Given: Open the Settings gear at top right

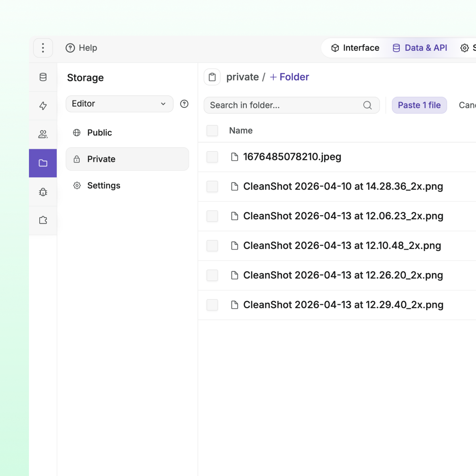Looking at the screenshot, I should click(x=465, y=48).
